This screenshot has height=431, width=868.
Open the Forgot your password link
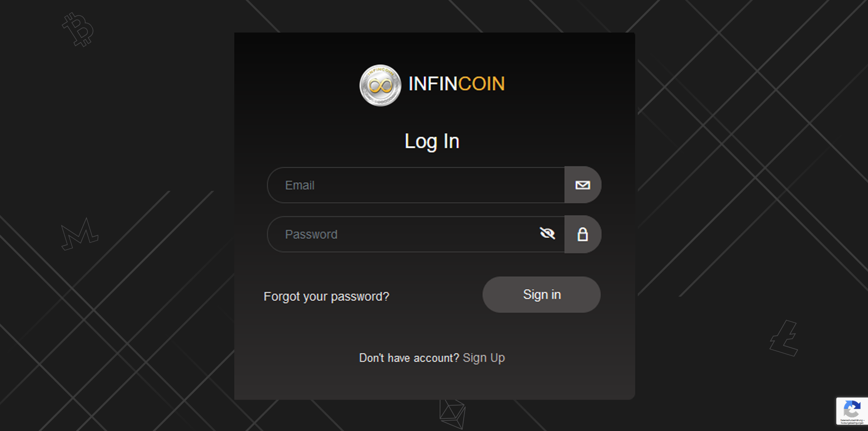tap(326, 297)
